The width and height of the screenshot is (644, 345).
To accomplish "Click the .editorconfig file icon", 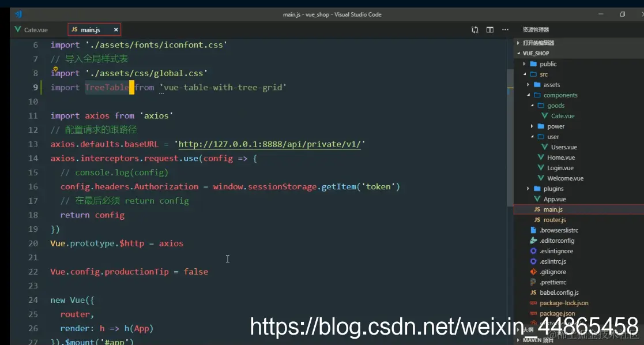I will (x=533, y=241).
